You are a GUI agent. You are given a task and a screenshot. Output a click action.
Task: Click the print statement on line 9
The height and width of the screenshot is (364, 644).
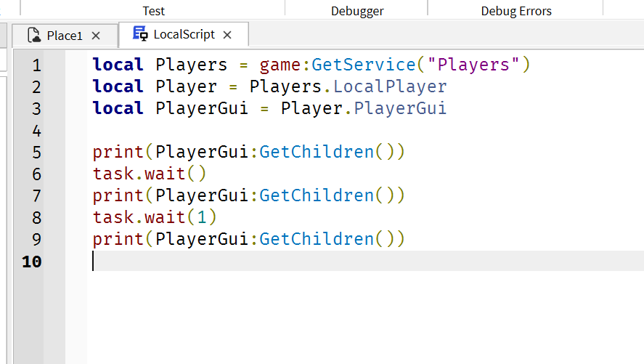pyautogui.click(x=248, y=239)
